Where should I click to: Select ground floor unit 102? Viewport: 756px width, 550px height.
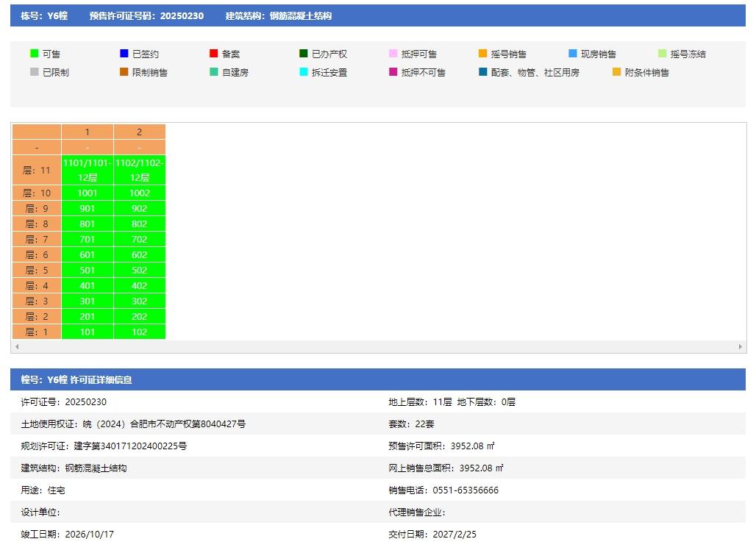click(x=139, y=332)
